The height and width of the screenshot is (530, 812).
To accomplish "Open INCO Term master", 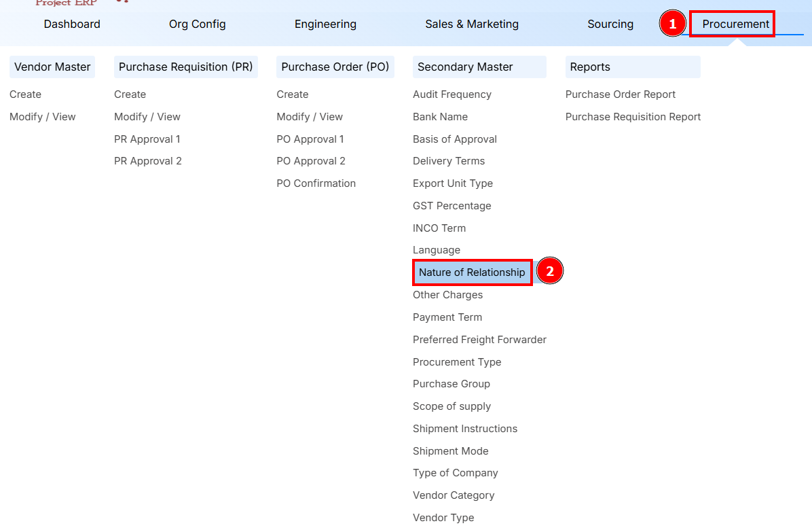I will click(x=439, y=228).
